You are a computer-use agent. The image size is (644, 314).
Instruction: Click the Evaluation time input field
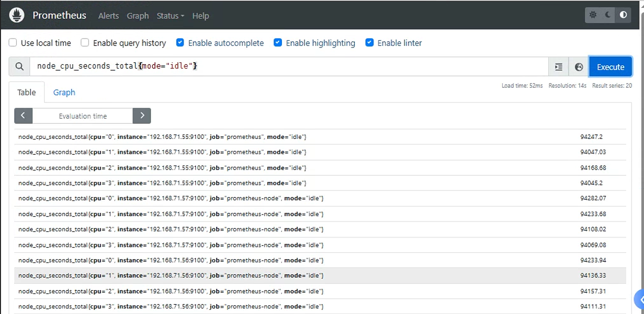(x=83, y=116)
